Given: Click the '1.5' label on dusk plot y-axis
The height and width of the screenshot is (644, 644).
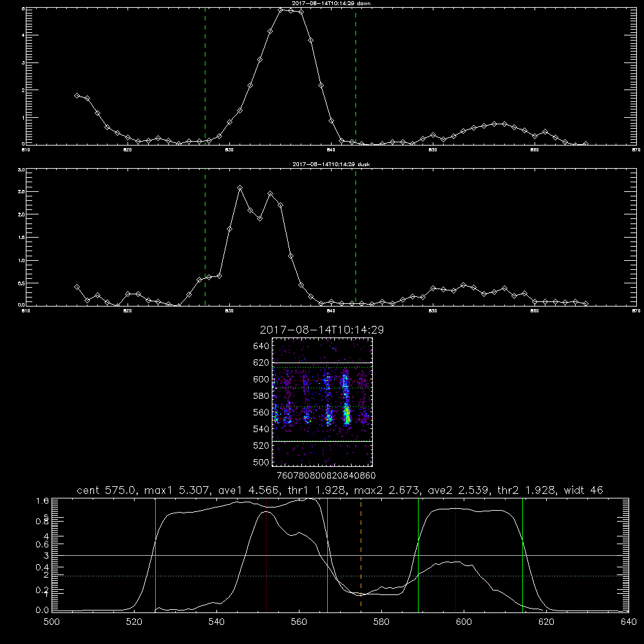Looking at the screenshot, I should pos(22,238).
